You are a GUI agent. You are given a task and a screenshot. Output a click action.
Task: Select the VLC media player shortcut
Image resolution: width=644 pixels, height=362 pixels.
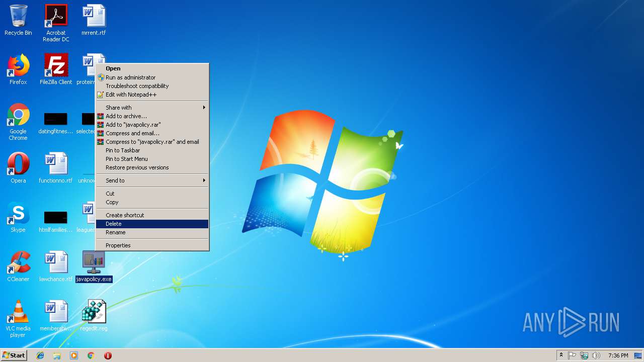(18, 319)
